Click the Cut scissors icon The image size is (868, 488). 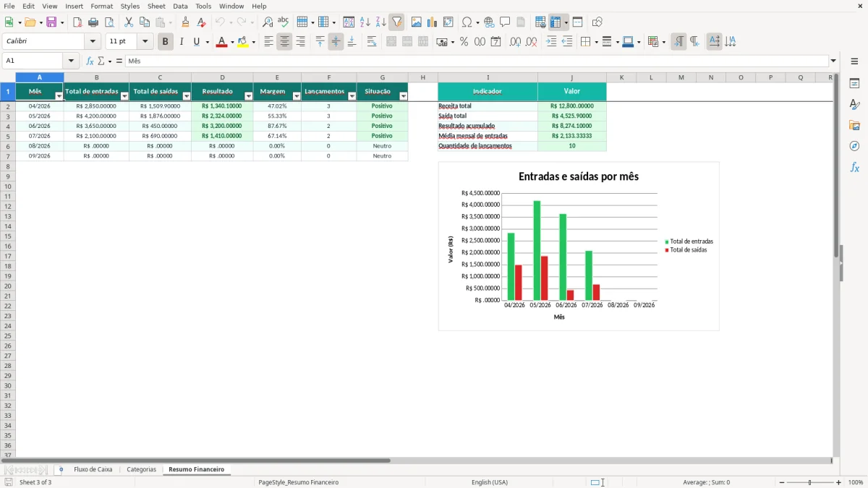pyautogui.click(x=129, y=22)
